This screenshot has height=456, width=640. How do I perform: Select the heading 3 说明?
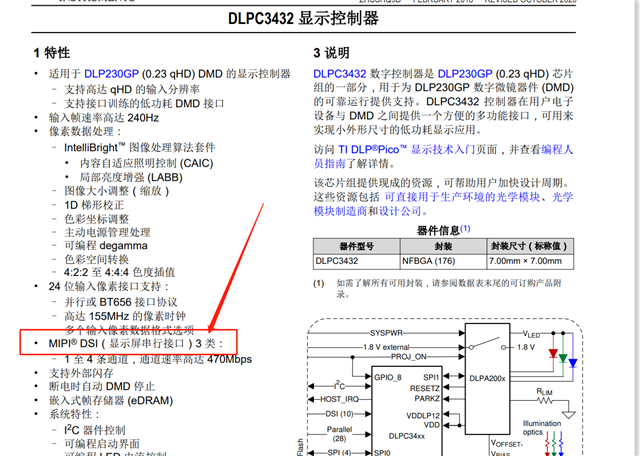tap(331, 53)
